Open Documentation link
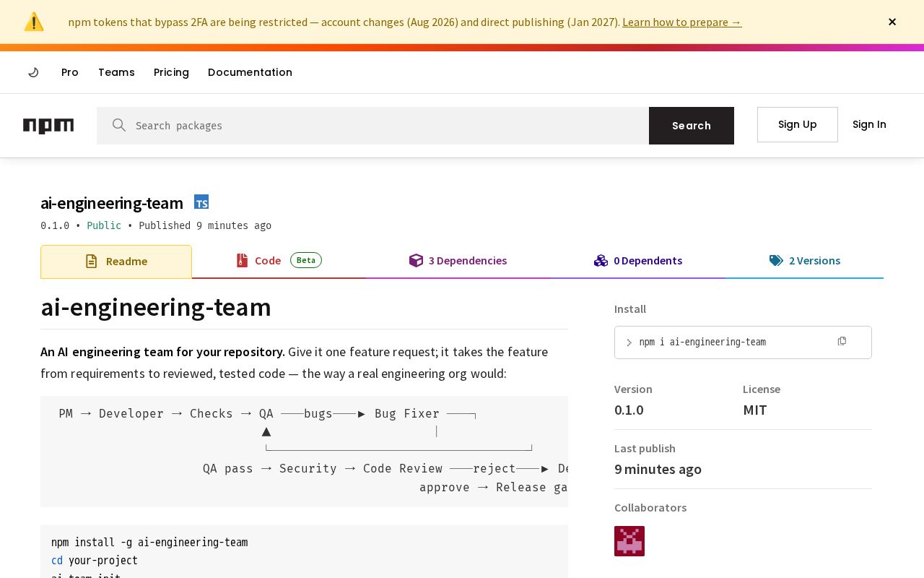The height and width of the screenshot is (578, 924). tap(250, 72)
